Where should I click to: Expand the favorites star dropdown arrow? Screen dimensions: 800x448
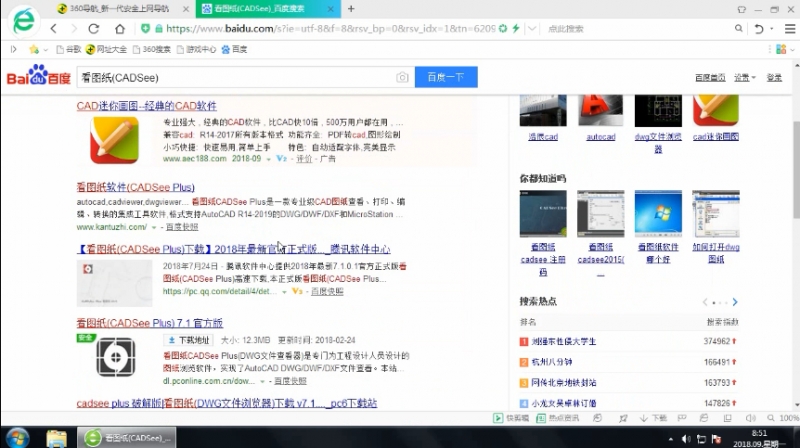pyautogui.click(x=45, y=49)
